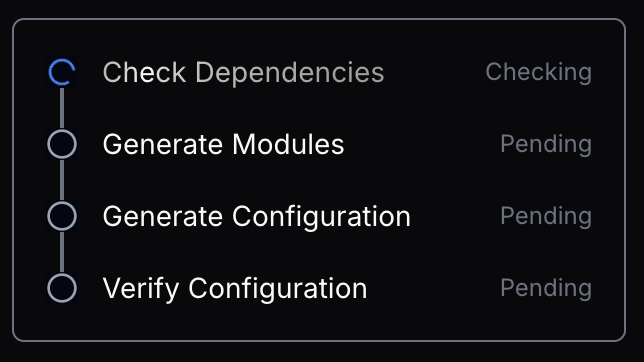Viewport: 644px width, 362px height.
Task: Select the Generate Configuration step circle
Action: (62, 216)
